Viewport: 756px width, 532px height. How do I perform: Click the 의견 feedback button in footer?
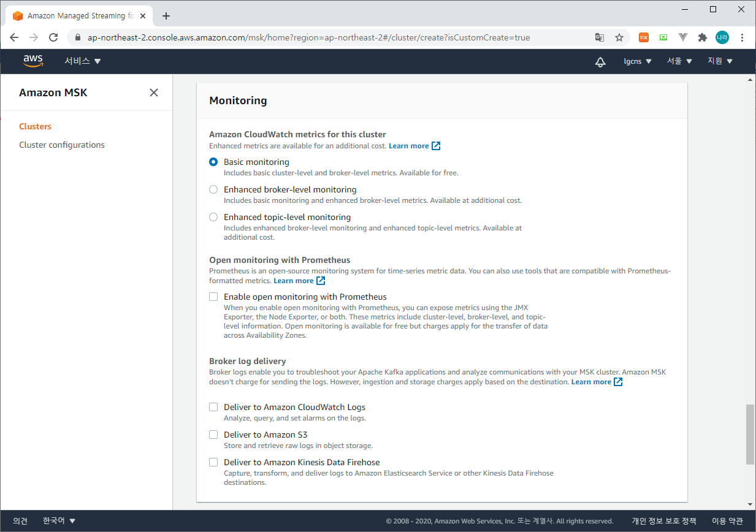click(x=20, y=521)
